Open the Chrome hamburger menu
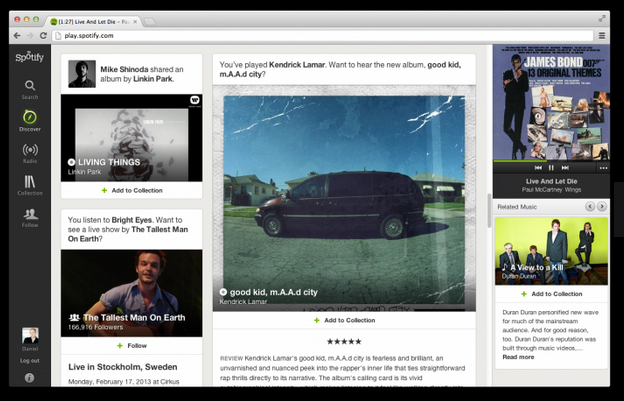Screen dimensions: 624x401 (x=602, y=35)
